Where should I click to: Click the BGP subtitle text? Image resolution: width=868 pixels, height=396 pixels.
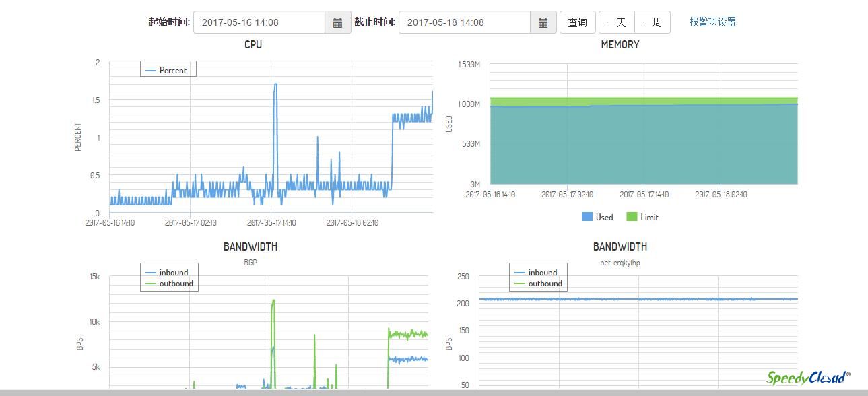pos(251,263)
